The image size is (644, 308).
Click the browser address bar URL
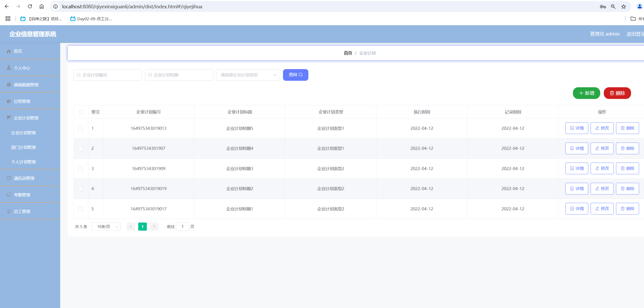coord(132,6)
